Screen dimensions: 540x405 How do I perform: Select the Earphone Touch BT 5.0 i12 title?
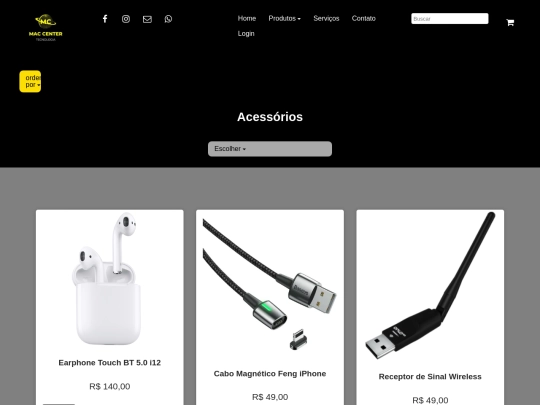[110, 363]
